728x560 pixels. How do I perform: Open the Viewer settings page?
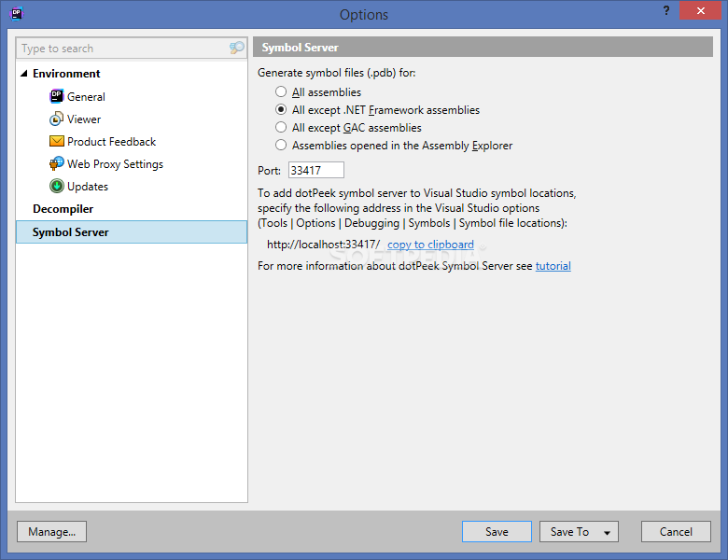pyautogui.click(x=84, y=119)
